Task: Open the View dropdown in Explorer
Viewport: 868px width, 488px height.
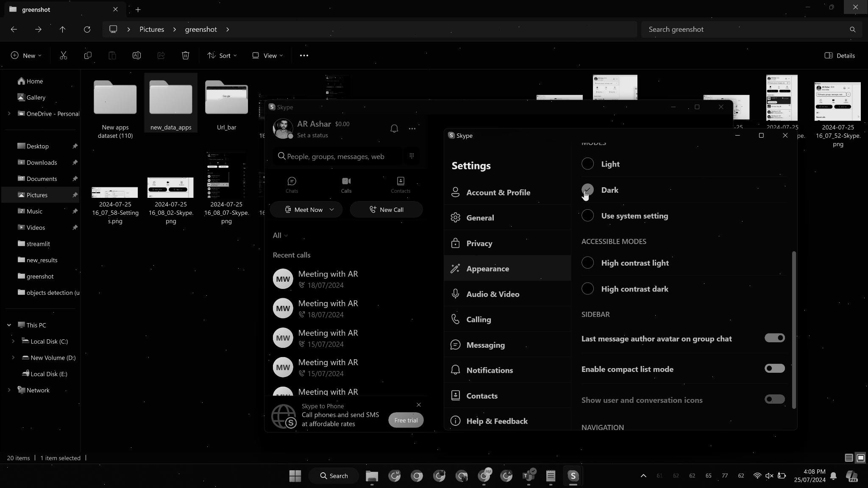Action: tap(267, 55)
